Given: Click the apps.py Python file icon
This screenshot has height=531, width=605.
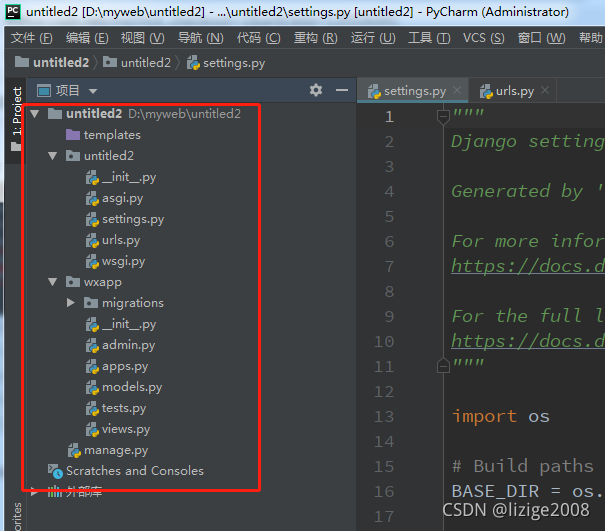Looking at the screenshot, I should (92, 366).
